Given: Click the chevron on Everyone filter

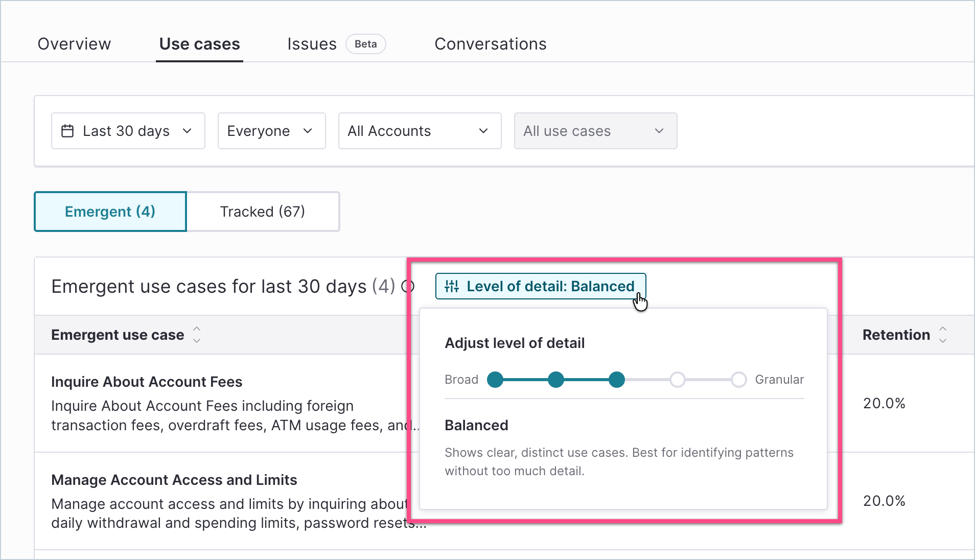Looking at the screenshot, I should (308, 131).
